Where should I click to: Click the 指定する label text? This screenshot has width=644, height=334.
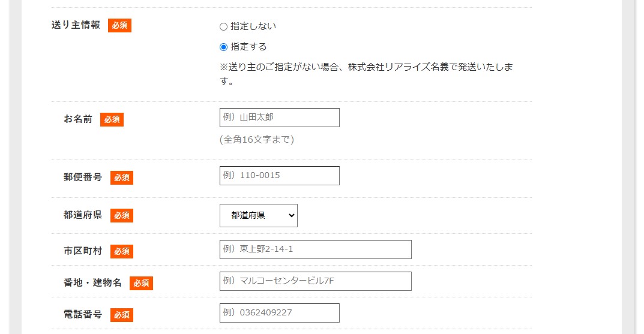(248, 47)
